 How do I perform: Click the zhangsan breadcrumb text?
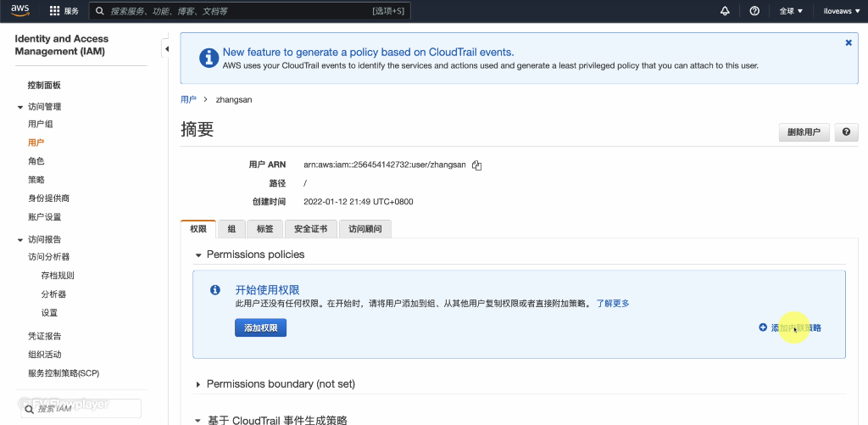[234, 100]
